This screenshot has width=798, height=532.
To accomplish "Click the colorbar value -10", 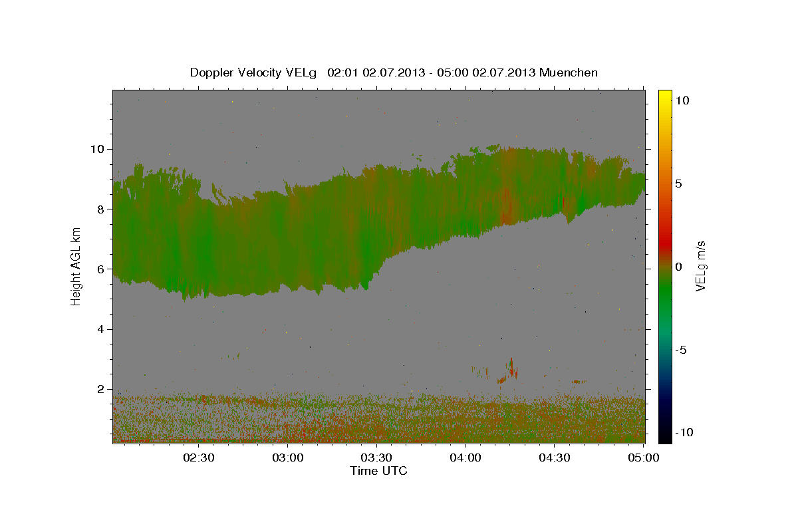I will pos(684,432).
